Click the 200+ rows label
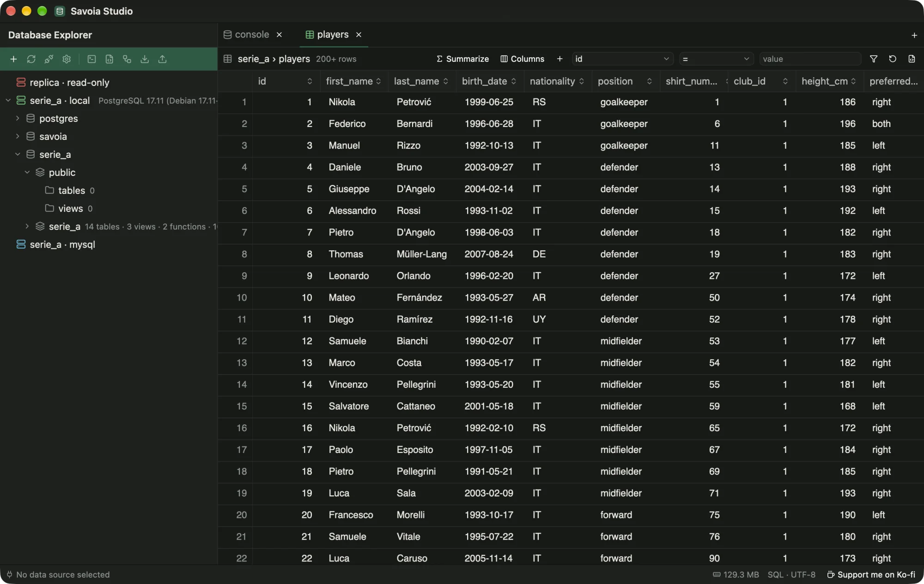 pyautogui.click(x=336, y=59)
